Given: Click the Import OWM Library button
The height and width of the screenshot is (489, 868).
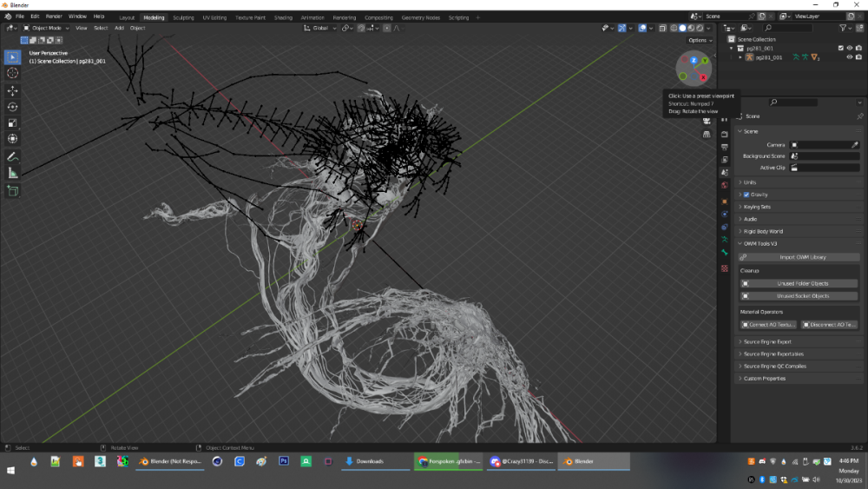Looking at the screenshot, I should [802, 257].
